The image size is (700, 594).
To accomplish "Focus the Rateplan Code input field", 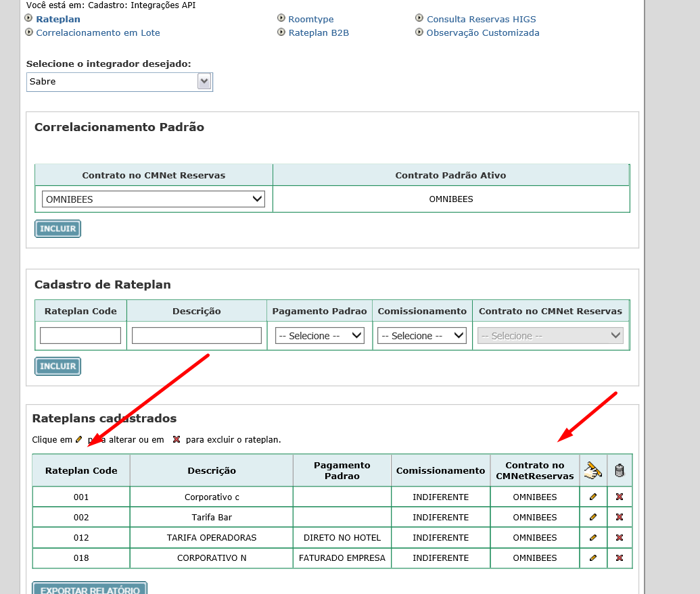I will (x=80, y=335).
